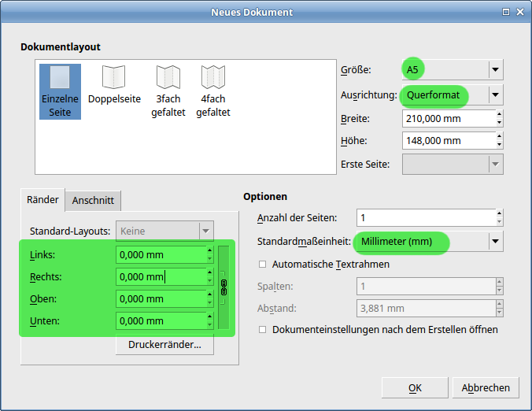Click into the Links margin field
The height and width of the screenshot is (411, 532).
[160, 255]
